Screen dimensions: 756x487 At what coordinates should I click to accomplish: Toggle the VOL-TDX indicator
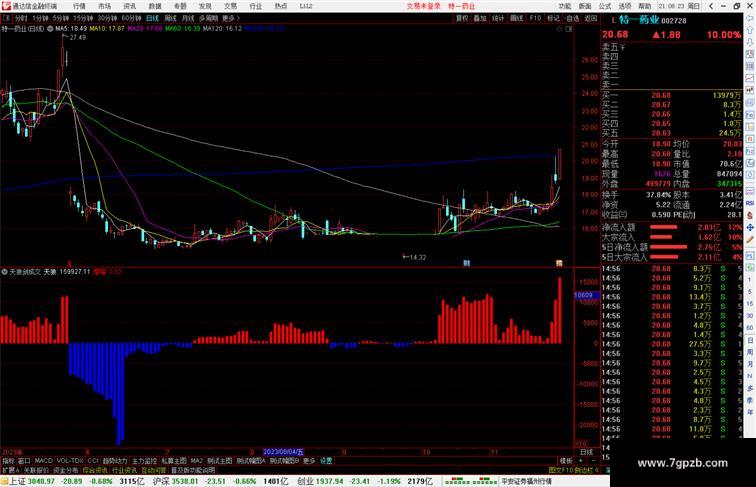(70, 461)
